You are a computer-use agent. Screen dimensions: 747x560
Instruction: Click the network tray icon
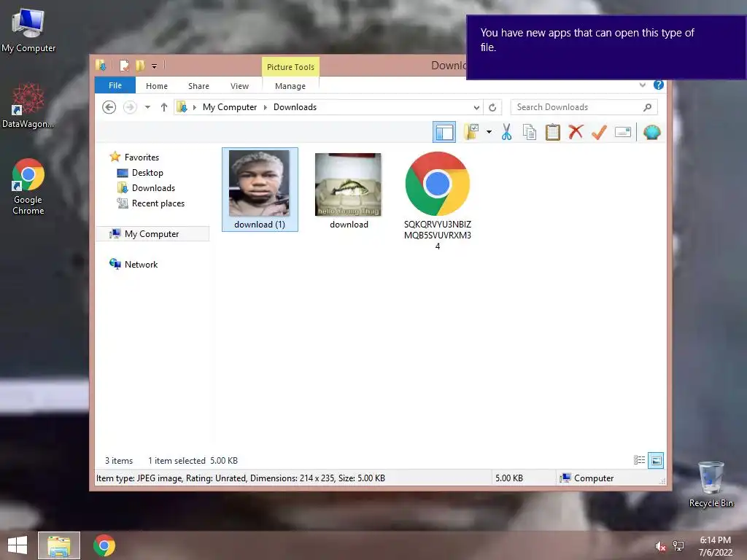coord(678,545)
